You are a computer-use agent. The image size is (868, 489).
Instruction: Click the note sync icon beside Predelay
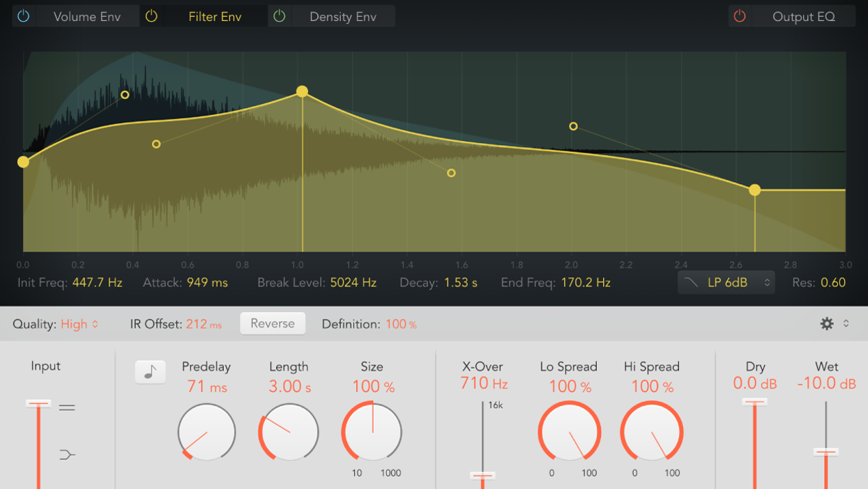[150, 372]
